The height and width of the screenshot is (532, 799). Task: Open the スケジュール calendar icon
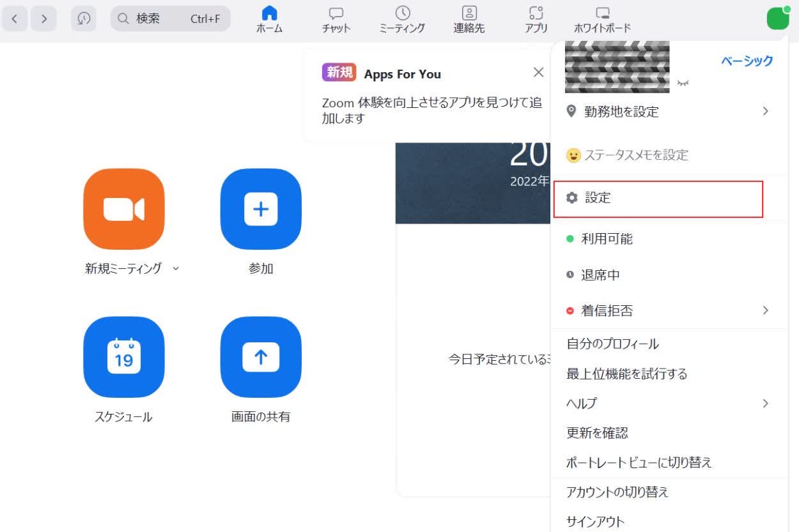(x=123, y=357)
